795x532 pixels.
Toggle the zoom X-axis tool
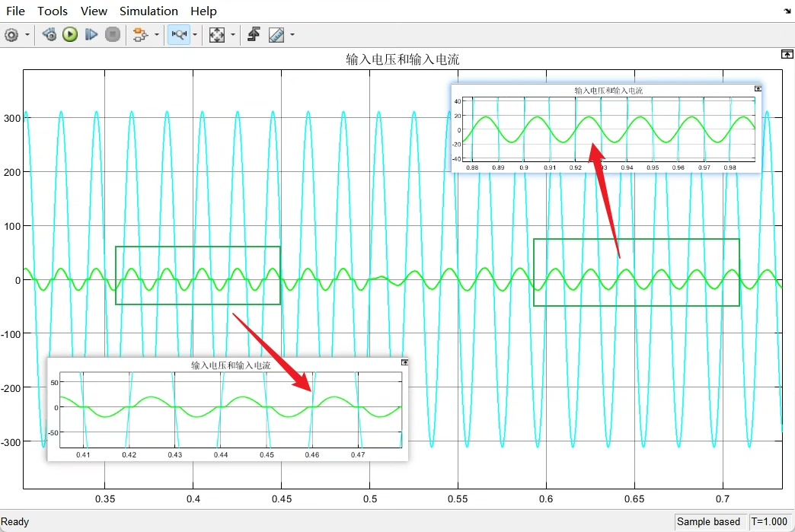179,34
